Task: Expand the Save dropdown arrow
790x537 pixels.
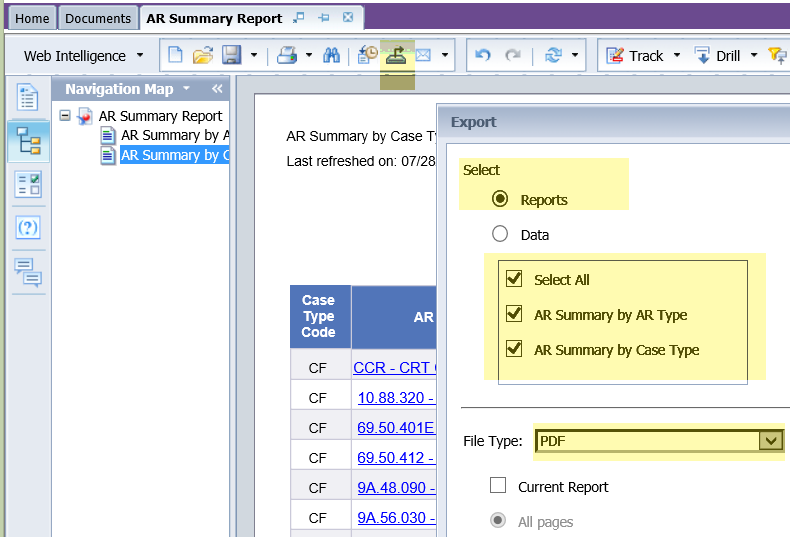Action: pyautogui.click(x=254, y=55)
